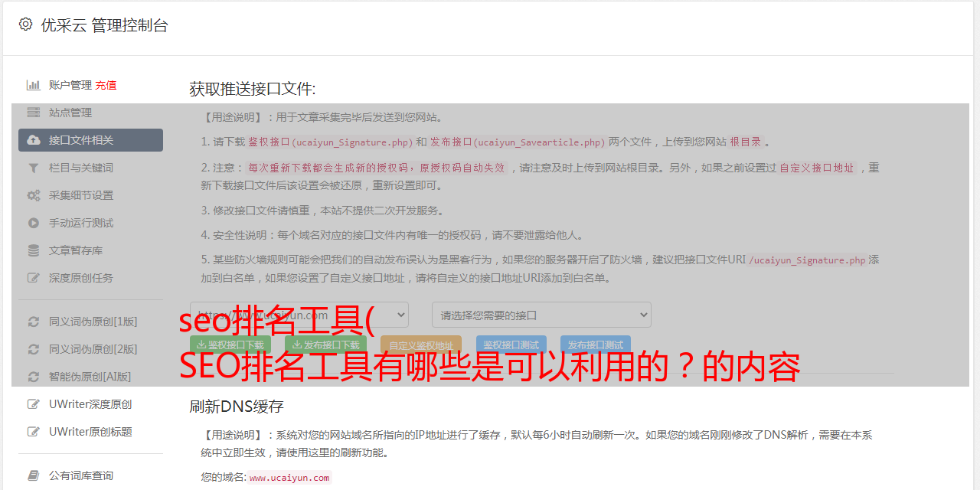Click the www.ucaiyun.com domain text

pyautogui.click(x=289, y=478)
